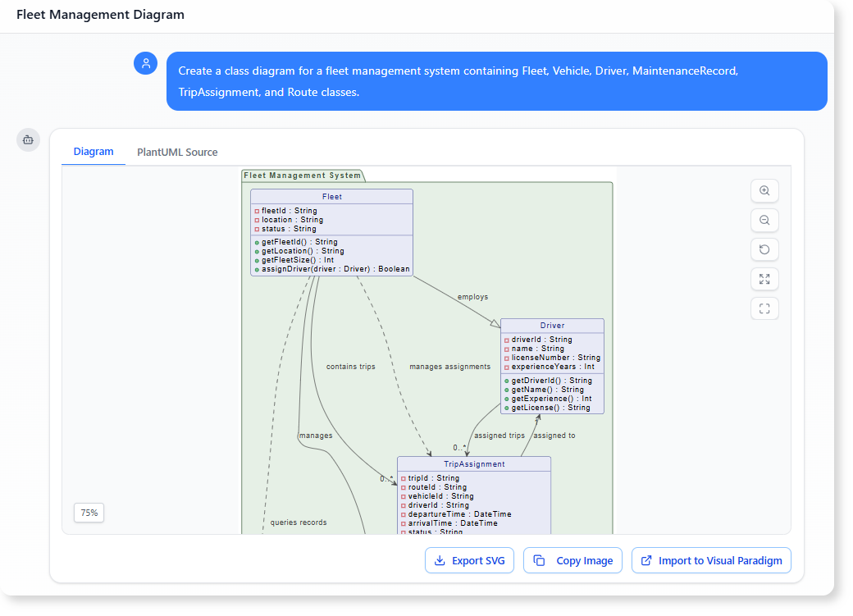Fit diagram to view using frame icon
This screenshot has width=853, height=616.
tap(764, 308)
